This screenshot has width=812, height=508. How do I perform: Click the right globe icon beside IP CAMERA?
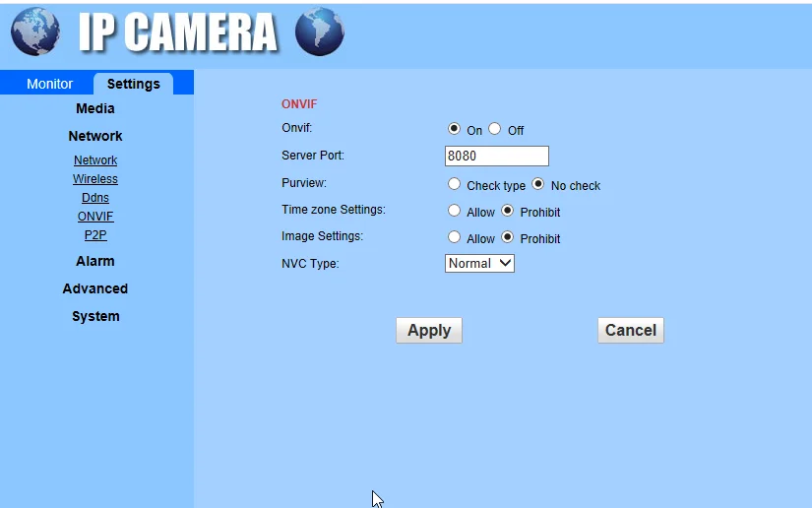320,32
